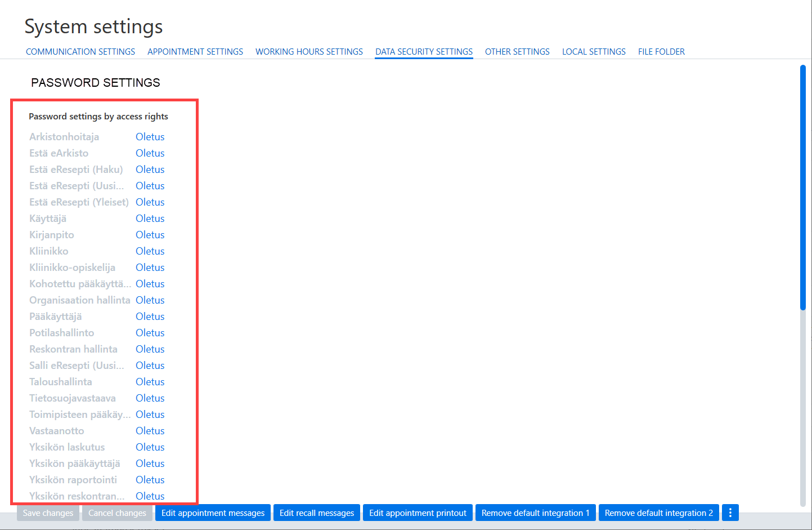Open Oletus link for Kirjanpito
This screenshot has height=530, width=812.
click(150, 235)
